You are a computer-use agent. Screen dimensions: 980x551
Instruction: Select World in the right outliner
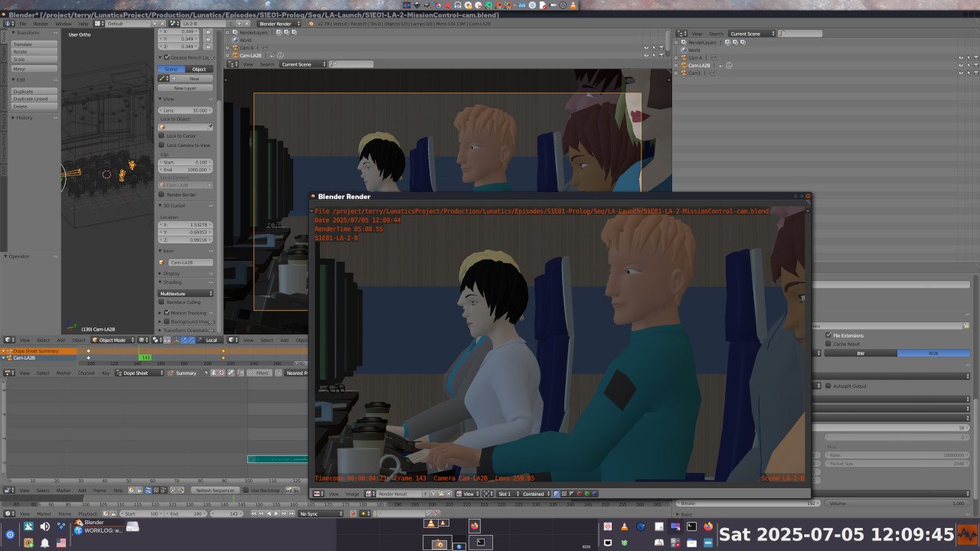[x=694, y=50]
